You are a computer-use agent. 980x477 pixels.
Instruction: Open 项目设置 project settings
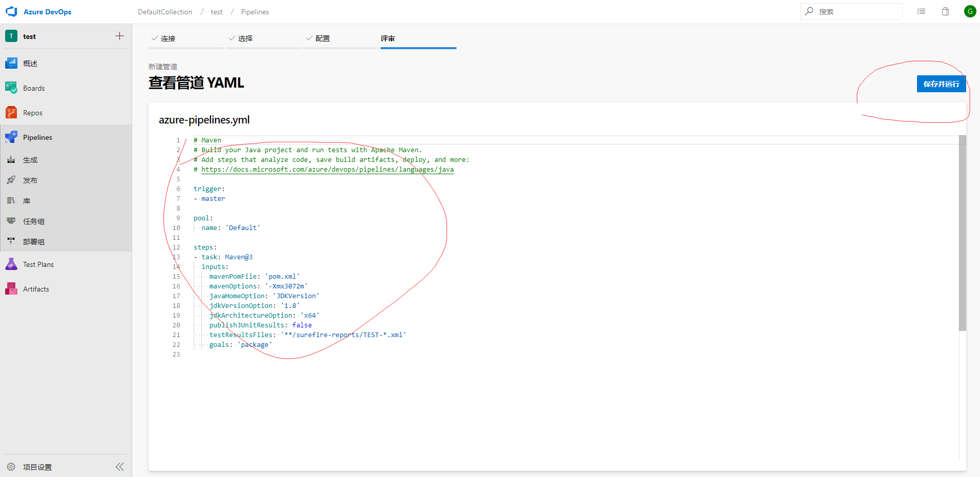pyautogui.click(x=37, y=467)
